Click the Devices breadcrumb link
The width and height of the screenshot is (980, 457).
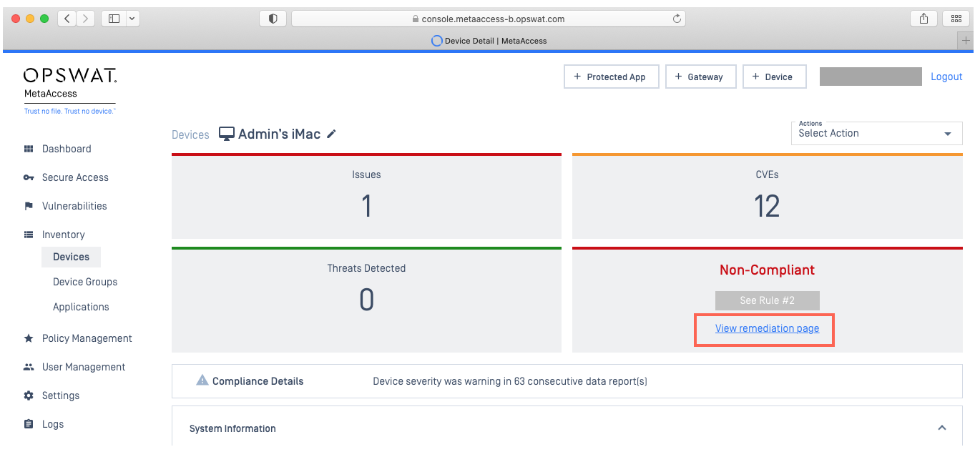(190, 134)
